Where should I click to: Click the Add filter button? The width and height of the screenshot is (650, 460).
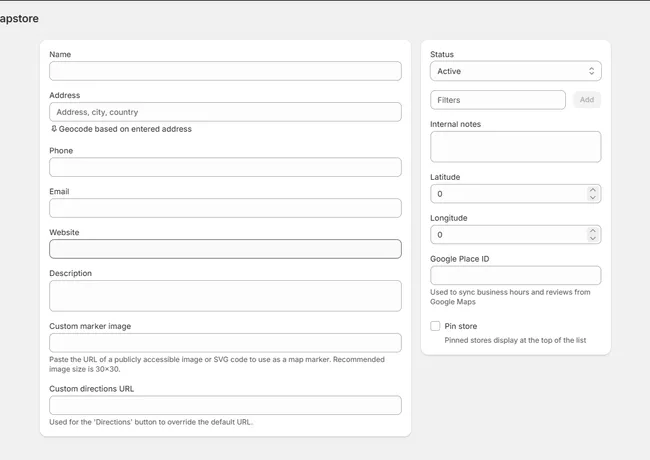[587, 100]
